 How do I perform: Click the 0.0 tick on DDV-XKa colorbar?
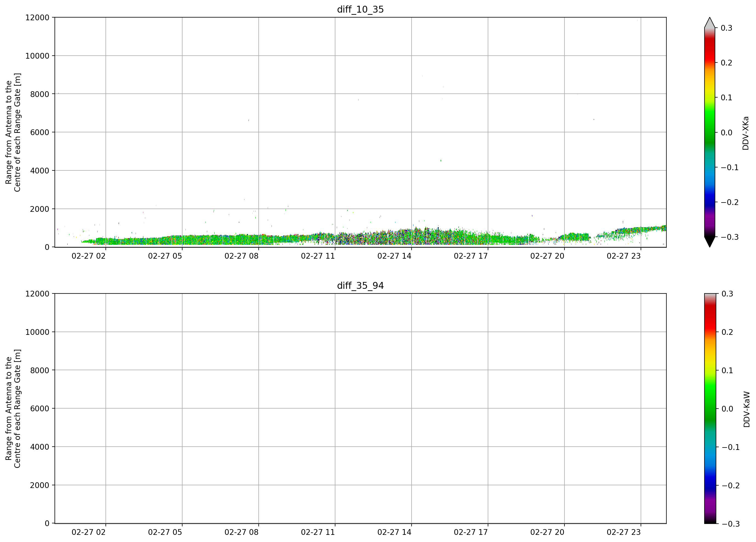pyautogui.click(x=727, y=133)
